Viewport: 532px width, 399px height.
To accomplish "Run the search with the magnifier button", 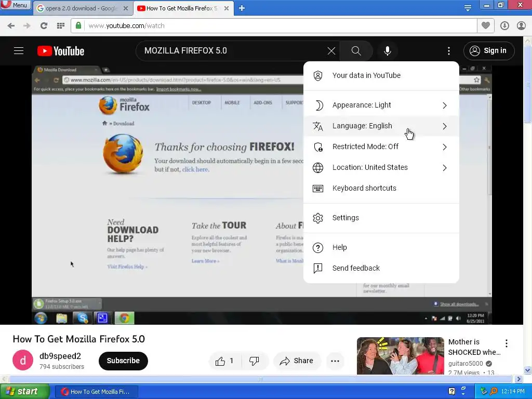I will click(356, 51).
